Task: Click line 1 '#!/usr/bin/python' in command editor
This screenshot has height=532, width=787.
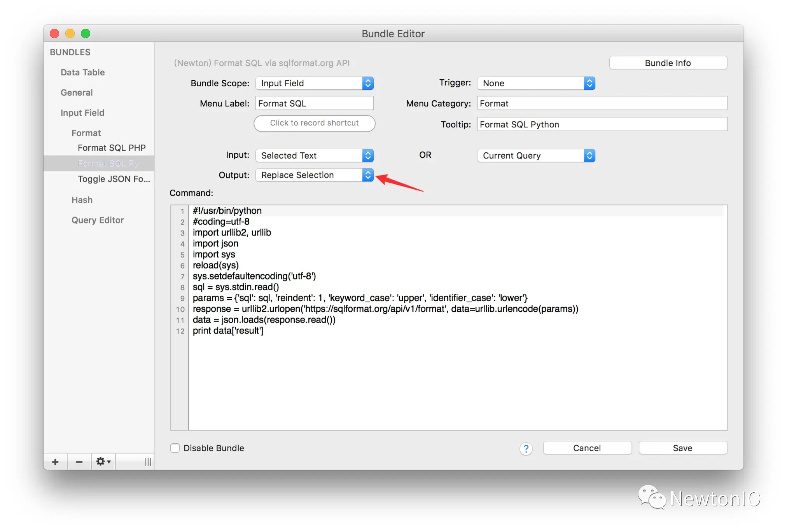Action: point(227,211)
